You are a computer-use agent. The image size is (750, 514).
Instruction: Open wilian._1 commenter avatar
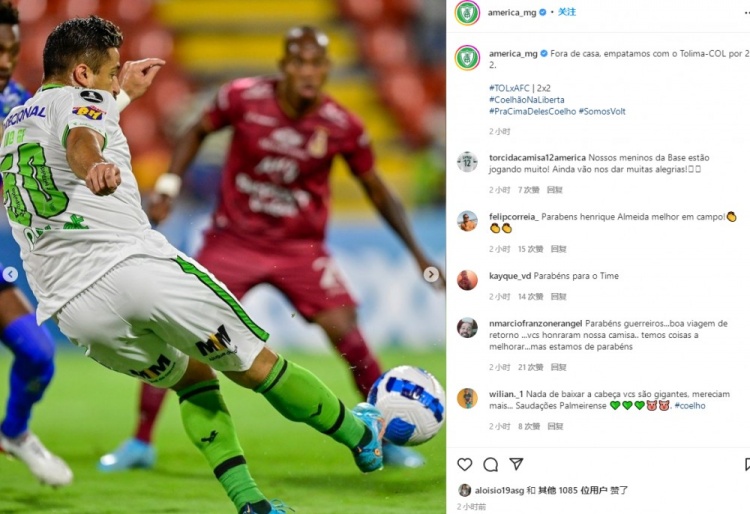[x=467, y=398]
